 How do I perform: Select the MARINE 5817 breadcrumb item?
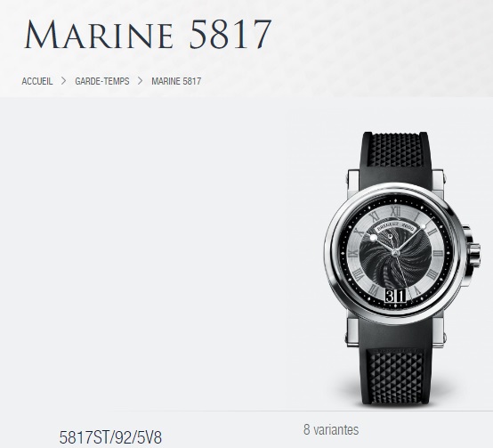176,81
